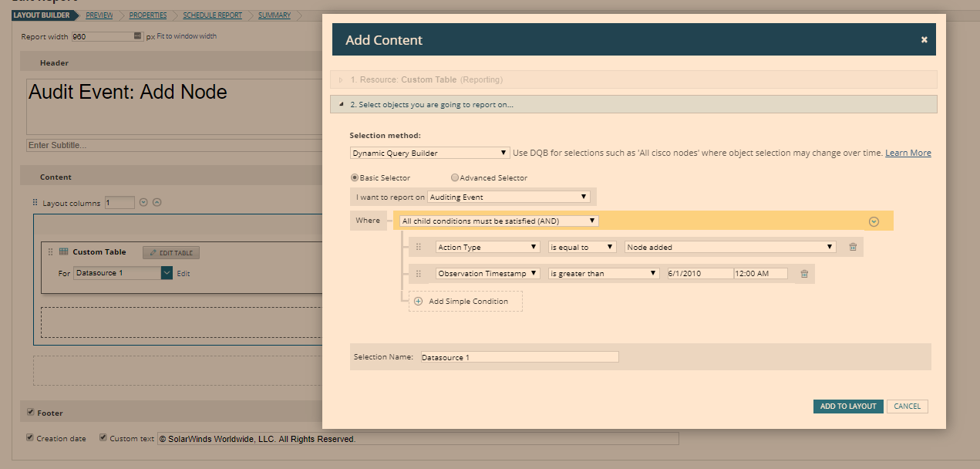The image size is (980, 469).
Task: Click the Header section label
Action: pos(54,63)
